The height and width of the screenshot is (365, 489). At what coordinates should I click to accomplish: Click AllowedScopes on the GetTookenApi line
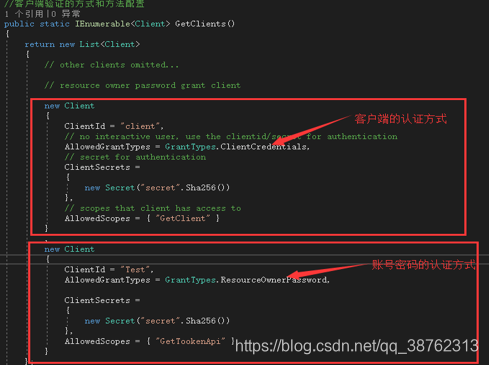click(97, 341)
